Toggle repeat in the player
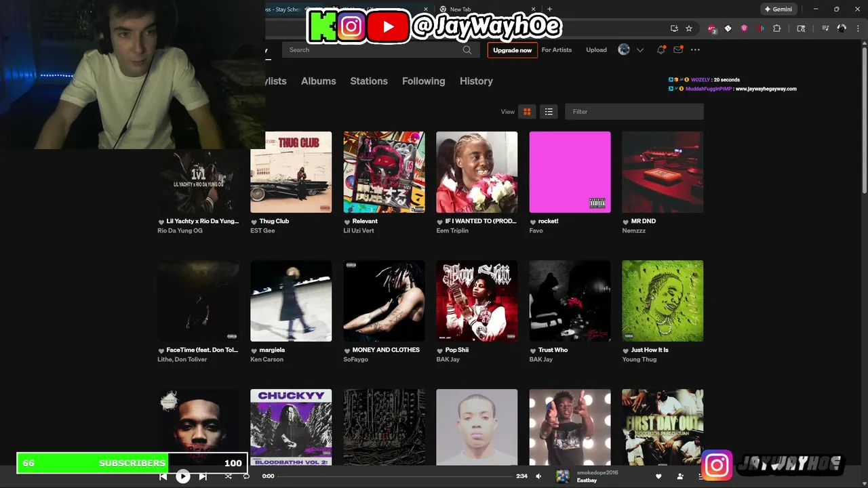Image resolution: width=868 pixels, height=488 pixels. point(246,476)
